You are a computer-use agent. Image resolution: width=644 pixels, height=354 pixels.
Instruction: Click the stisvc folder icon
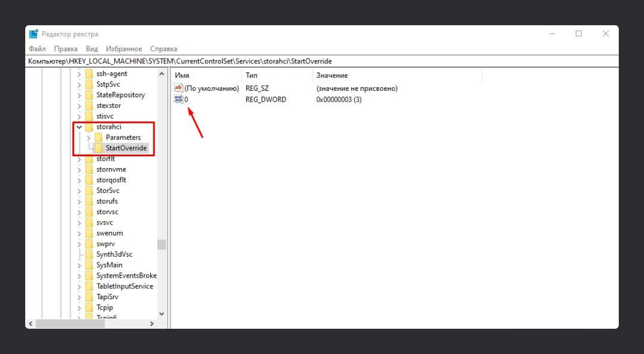[x=89, y=116]
